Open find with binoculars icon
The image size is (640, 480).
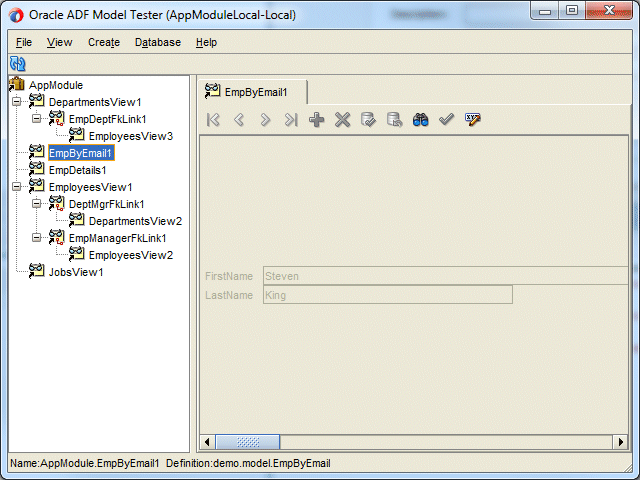[420, 120]
